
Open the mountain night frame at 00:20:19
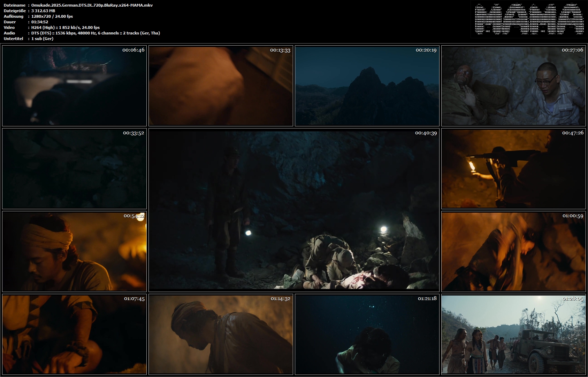(x=367, y=86)
